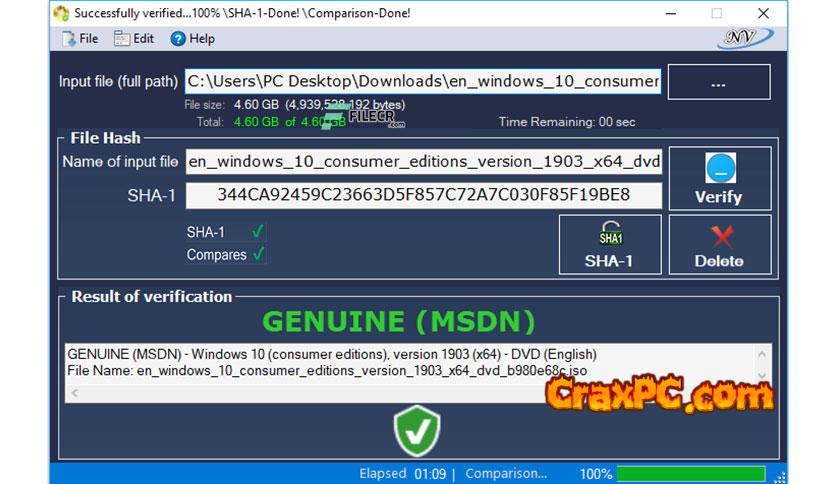This screenshot has width=836, height=484.
Task: Click the GENUINE (MSDN) heading text
Action: click(x=399, y=321)
